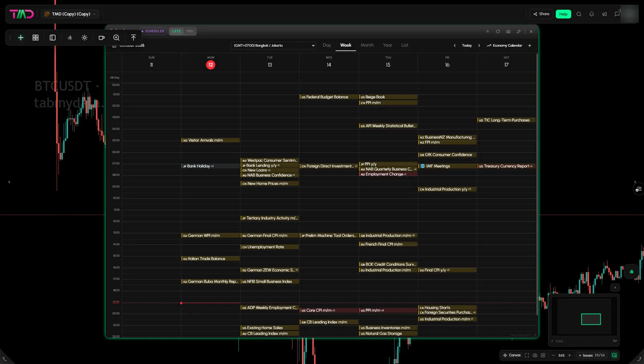
Task: Click the fit-to-screen icon in the bottom canvas bar
Action: 527,355
